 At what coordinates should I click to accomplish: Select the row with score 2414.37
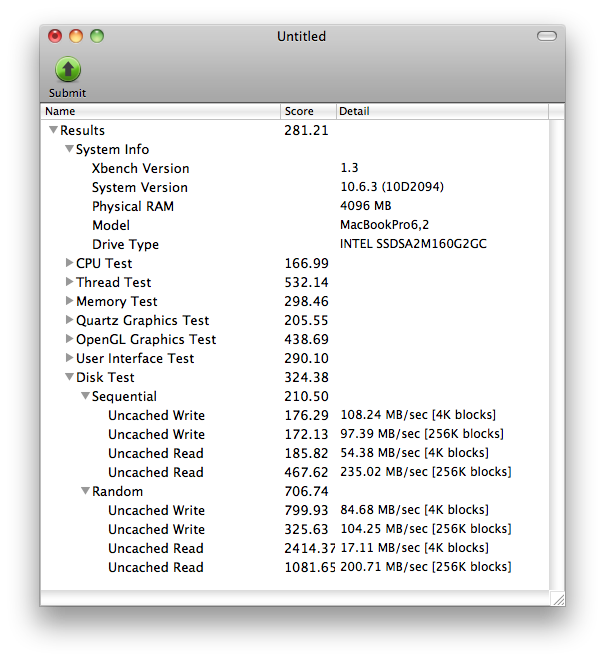pyautogui.click(x=295, y=548)
